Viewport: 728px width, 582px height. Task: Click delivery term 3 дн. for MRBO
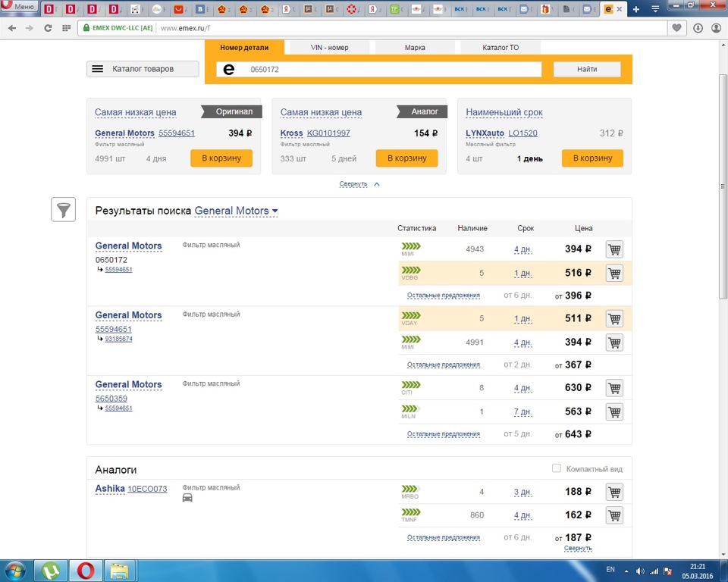(522, 492)
